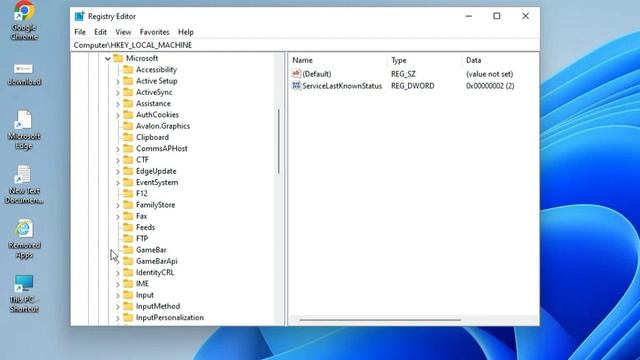This screenshot has height=360, width=640.
Task: Click the FTP folder icon
Action: click(128, 238)
